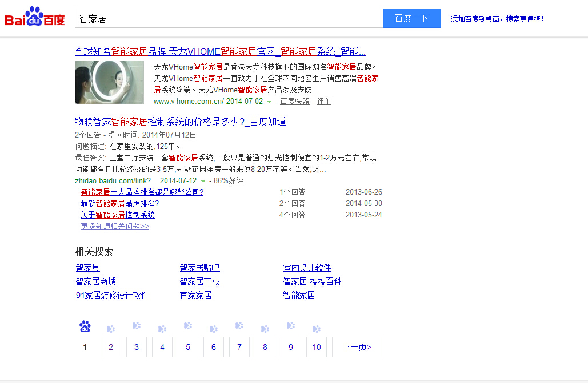Viewport: 588px width, 383px height.
Task: Click the 4个回答 answer count
Action: 293,215
